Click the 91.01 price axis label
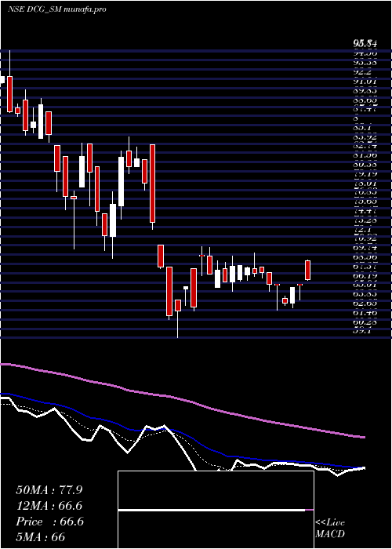 click(365, 82)
